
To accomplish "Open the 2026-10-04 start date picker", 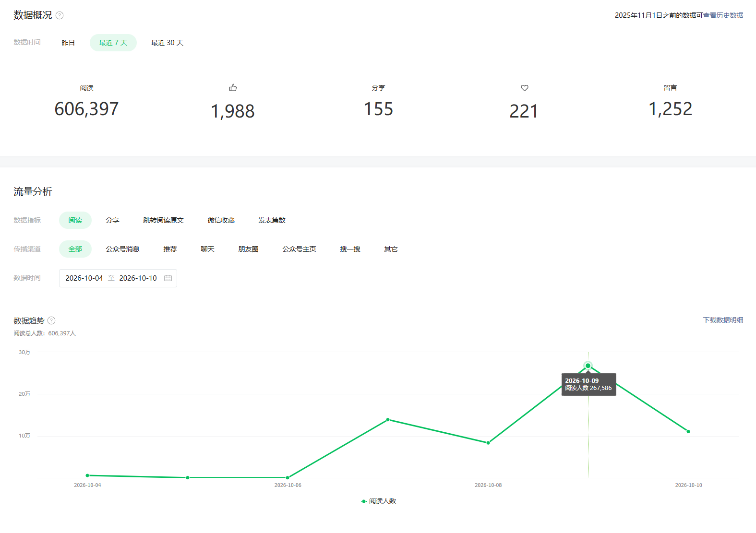I will coord(84,278).
